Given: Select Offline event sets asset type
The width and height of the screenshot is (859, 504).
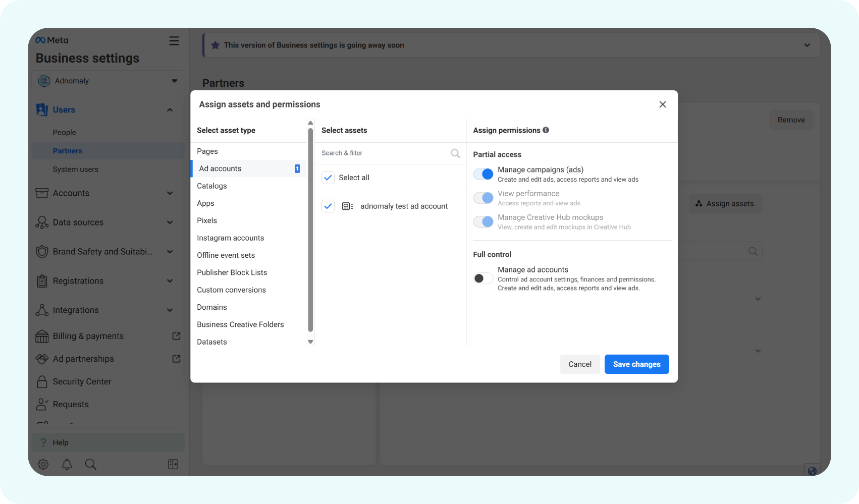Looking at the screenshot, I should click(x=249, y=255).
